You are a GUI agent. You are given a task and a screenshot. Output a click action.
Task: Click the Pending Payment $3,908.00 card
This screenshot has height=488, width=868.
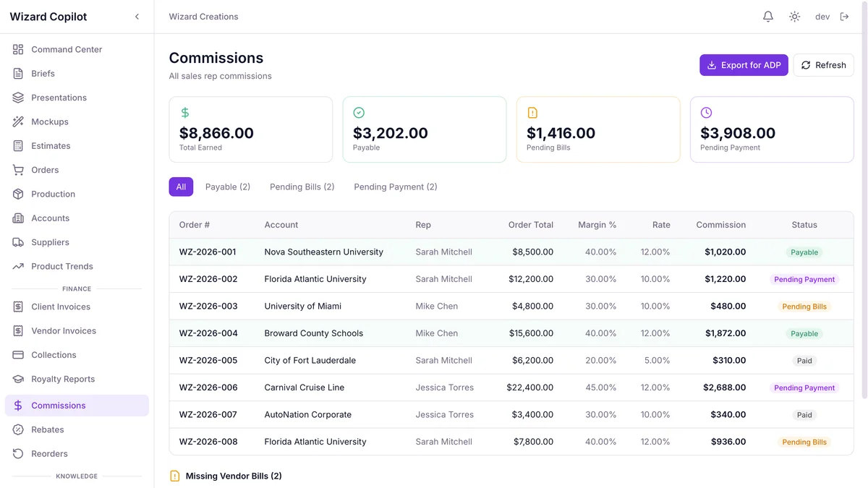[772, 129]
